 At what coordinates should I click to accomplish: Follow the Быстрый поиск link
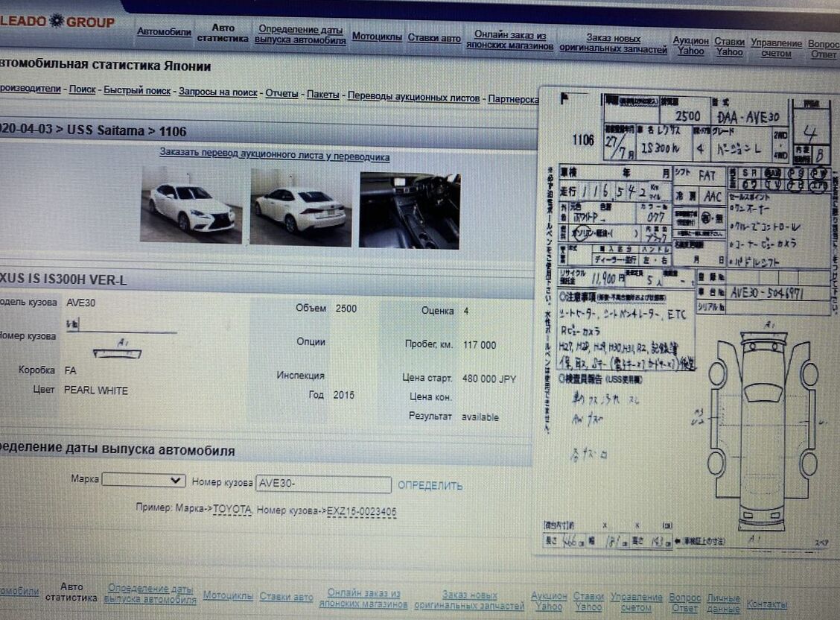(x=137, y=91)
